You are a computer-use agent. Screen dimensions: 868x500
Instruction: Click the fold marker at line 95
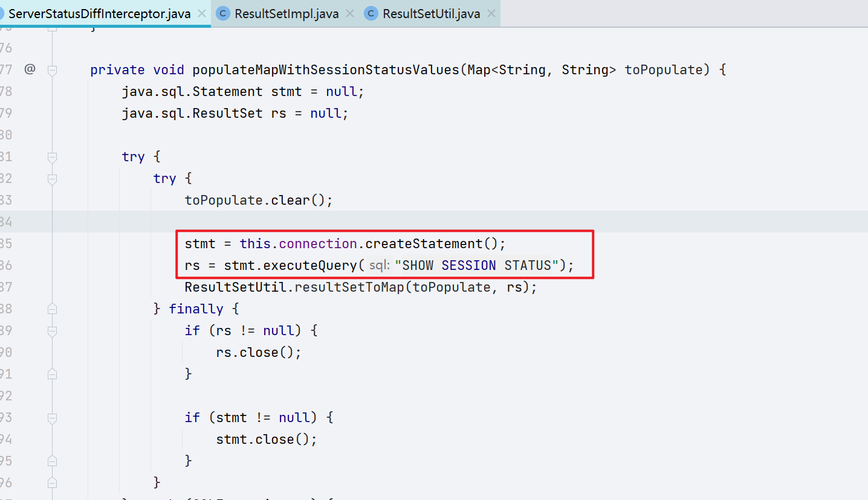tap(52, 460)
